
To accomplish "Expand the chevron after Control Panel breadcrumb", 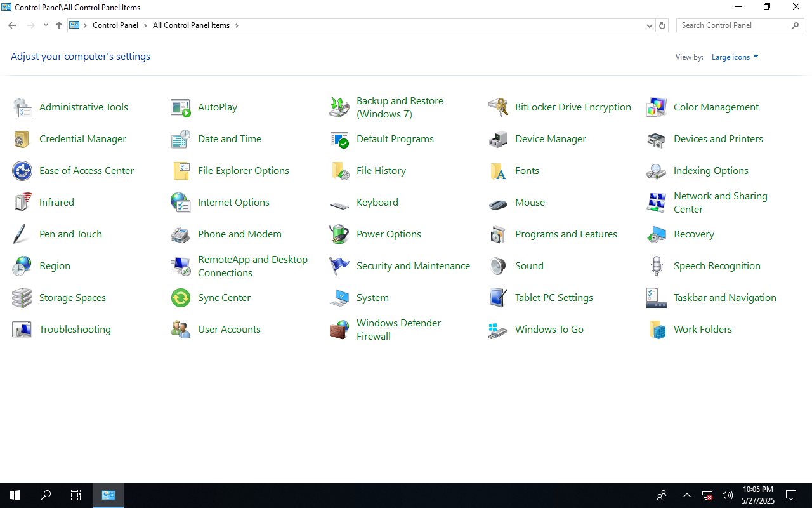I will pyautogui.click(x=145, y=25).
